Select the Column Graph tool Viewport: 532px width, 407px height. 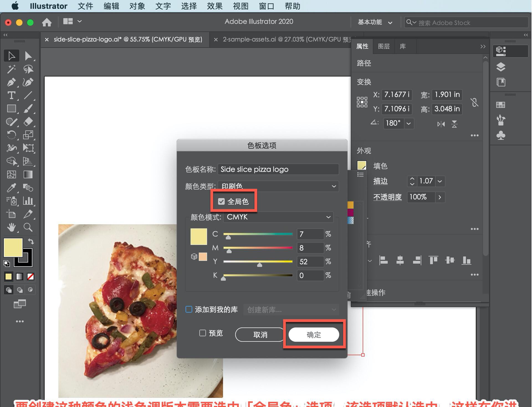point(28,201)
